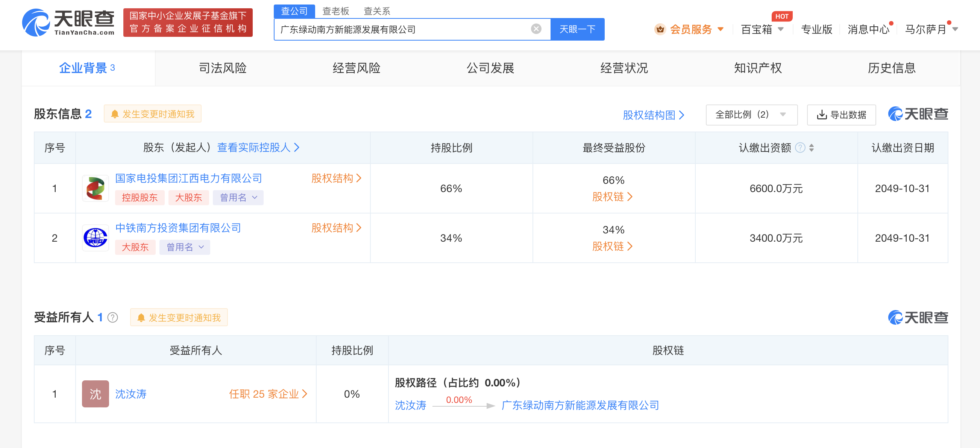Open the 会员服务 menu
Screen dimensions: 980x448
point(689,29)
